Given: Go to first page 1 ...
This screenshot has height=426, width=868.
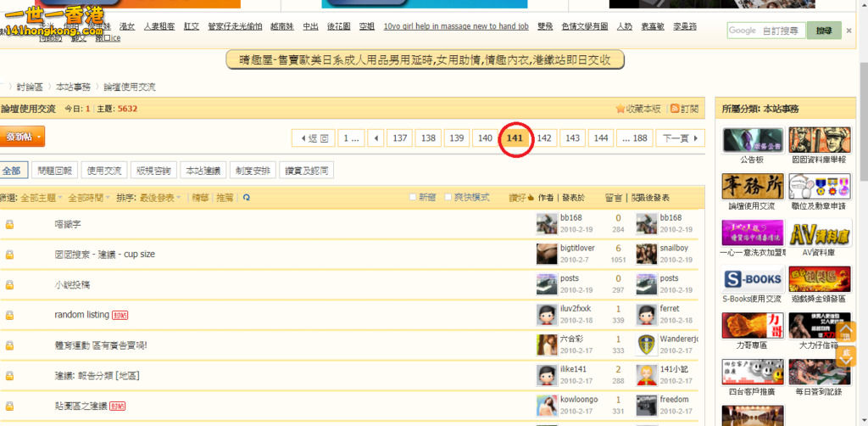Looking at the screenshot, I should pyautogui.click(x=351, y=138).
